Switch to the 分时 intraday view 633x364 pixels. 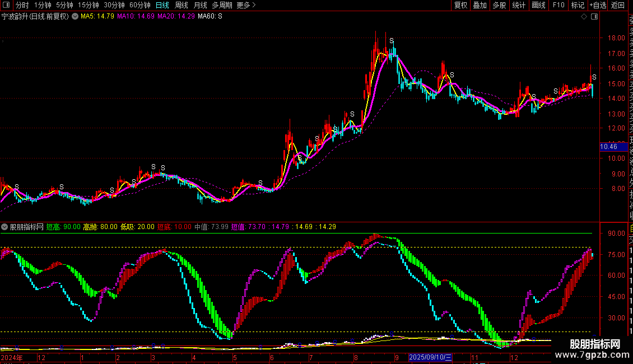pyautogui.click(x=22, y=5)
